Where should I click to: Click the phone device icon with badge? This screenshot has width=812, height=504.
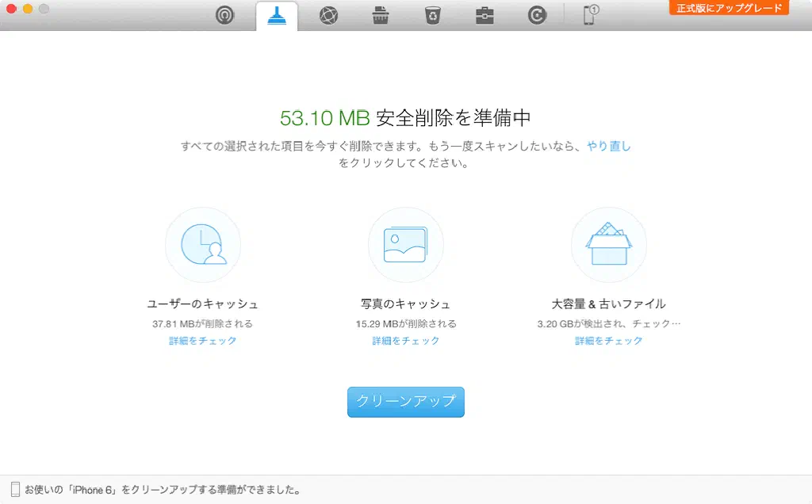tap(590, 15)
